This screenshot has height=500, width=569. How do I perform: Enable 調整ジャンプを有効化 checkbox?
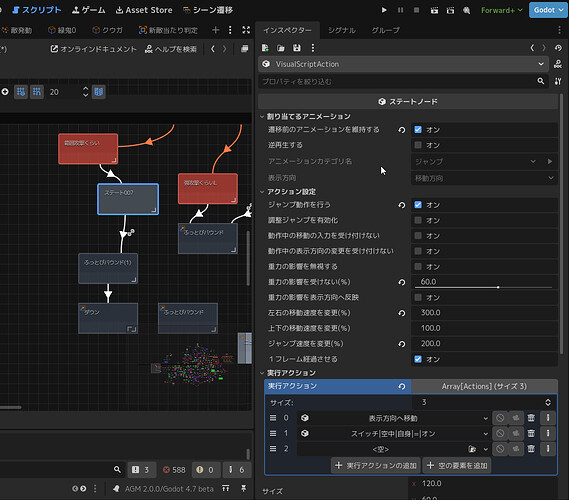click(418, 220)
